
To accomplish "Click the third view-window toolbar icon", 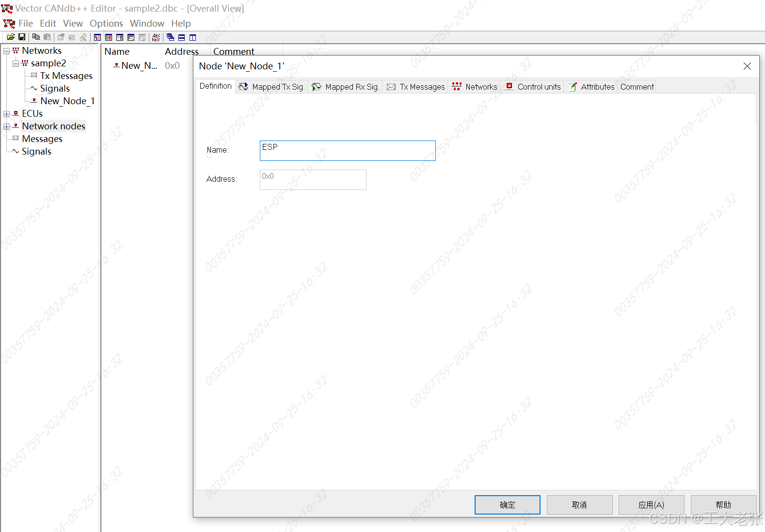I will point(120,37).
